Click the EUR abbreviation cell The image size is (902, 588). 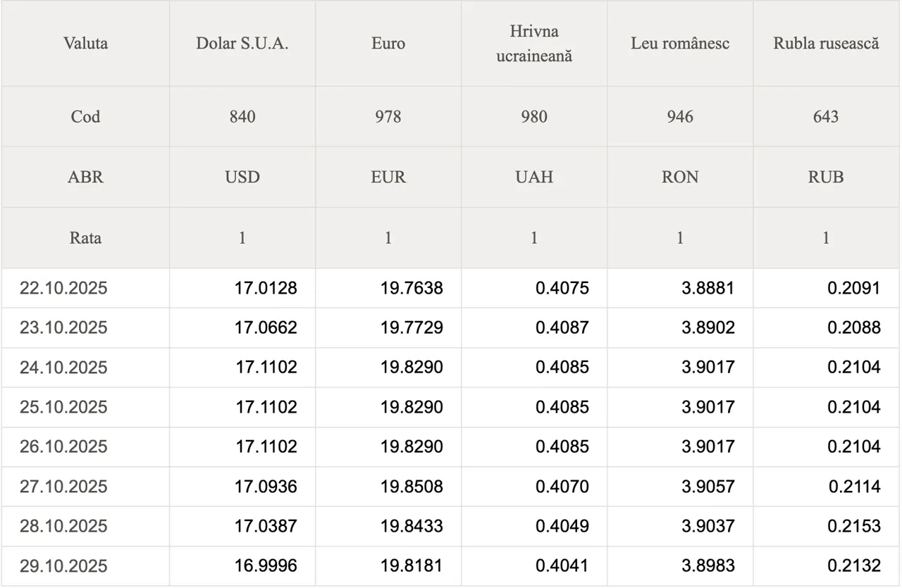(388, 177)
